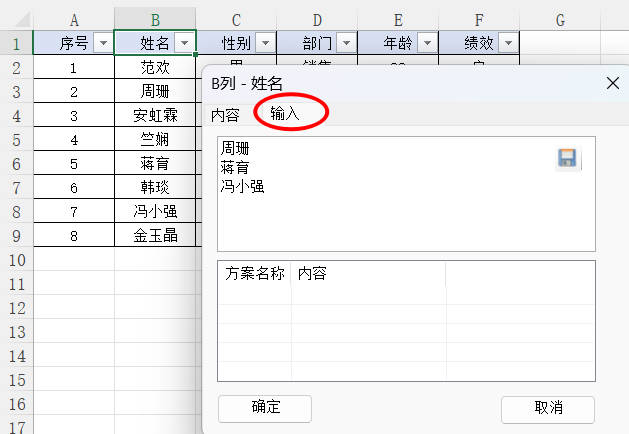Click inside the names input text area
The image size is (629, 434).
coord(400,215)
